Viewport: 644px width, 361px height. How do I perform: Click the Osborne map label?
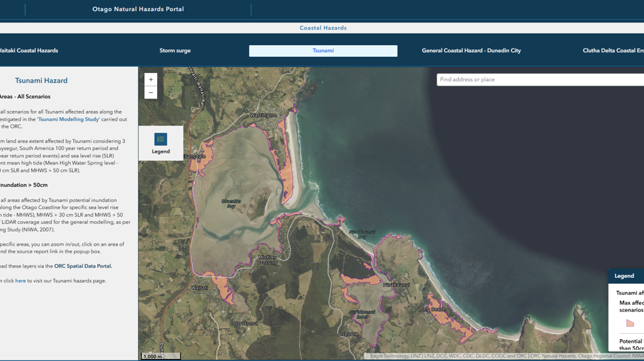coord(348,334)
